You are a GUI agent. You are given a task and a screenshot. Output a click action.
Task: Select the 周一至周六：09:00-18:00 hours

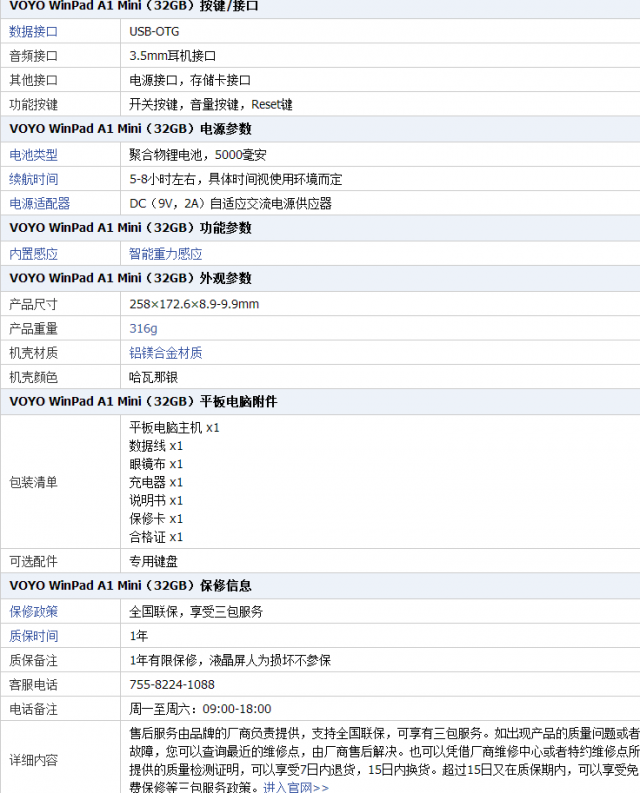[200, 709]
